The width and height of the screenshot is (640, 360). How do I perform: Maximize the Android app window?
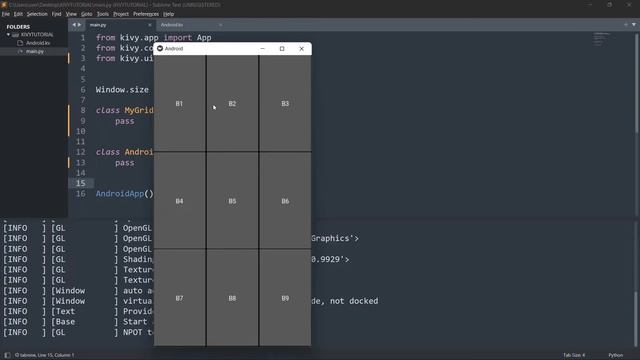pyautogui.click(x=282, y=49)
